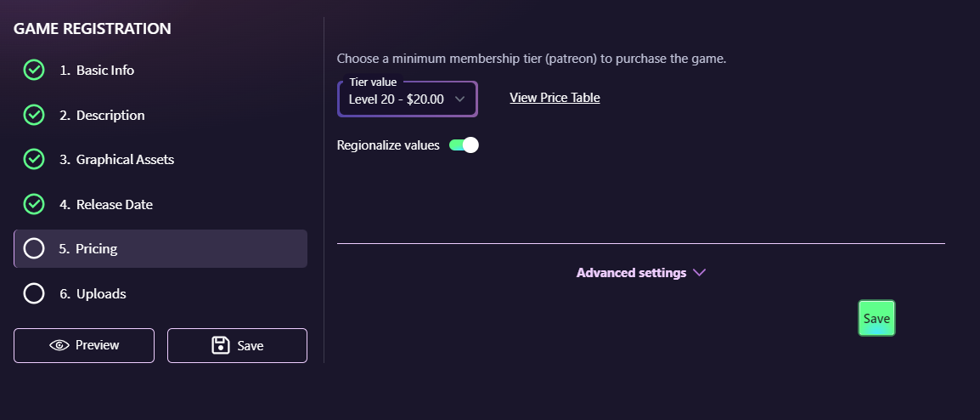Open the Graphical Assets step

point(125,159)
